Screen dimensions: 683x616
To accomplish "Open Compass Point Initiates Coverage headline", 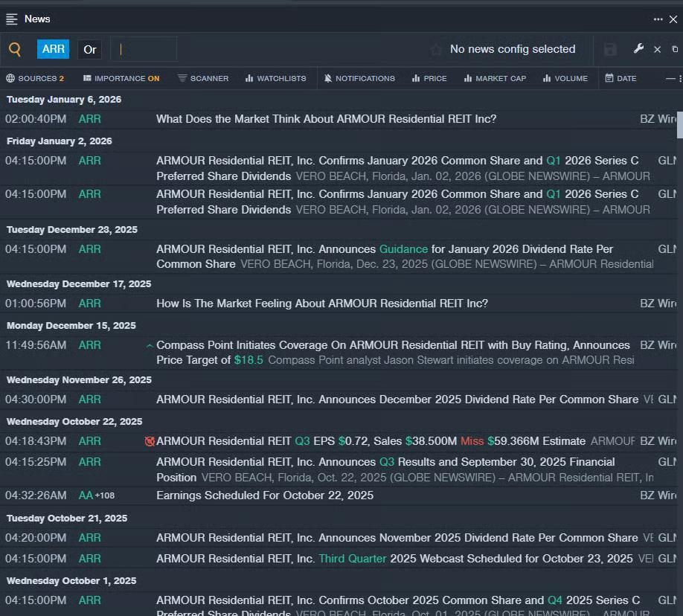I will tap(393, 345).
